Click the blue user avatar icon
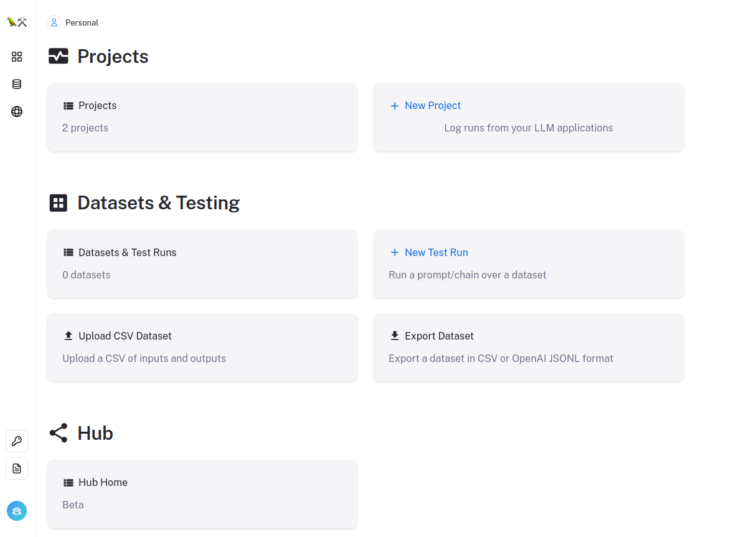 point(17,511)
